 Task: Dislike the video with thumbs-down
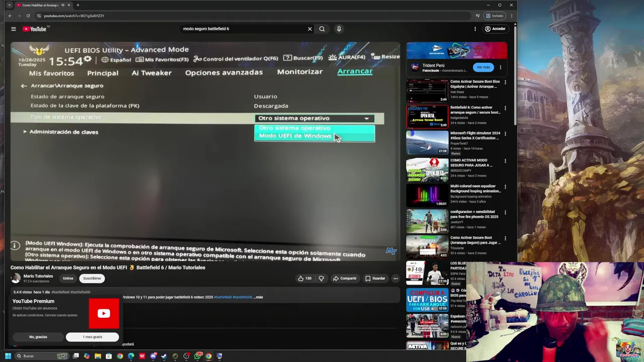click(321, 278)
